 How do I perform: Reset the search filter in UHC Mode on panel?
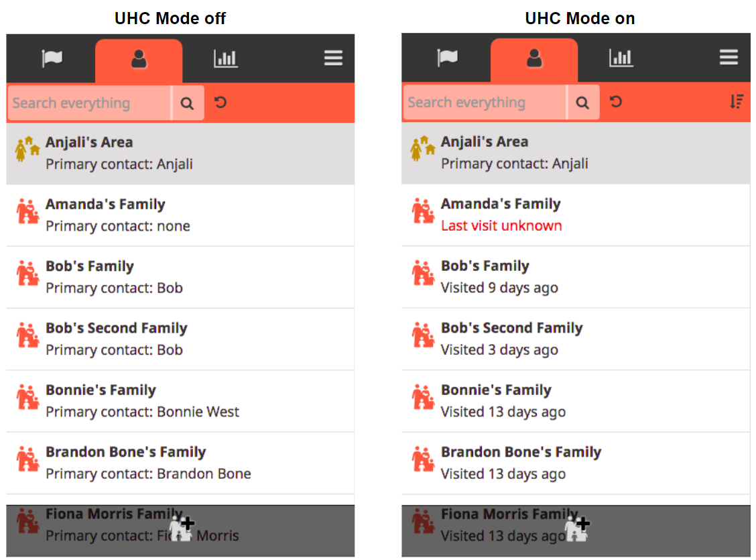coord(616,102)
